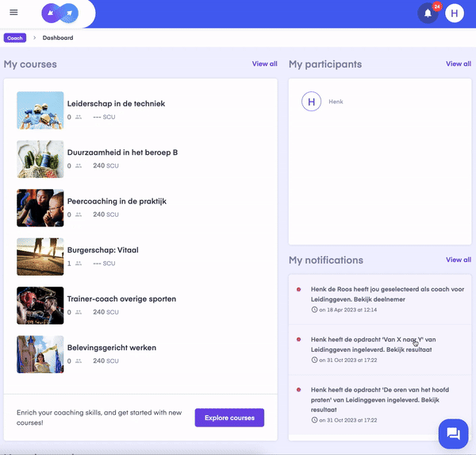Viewport: 476px width, 455px height.
Task: Select the participant name Henk
Action: point(336,102)
